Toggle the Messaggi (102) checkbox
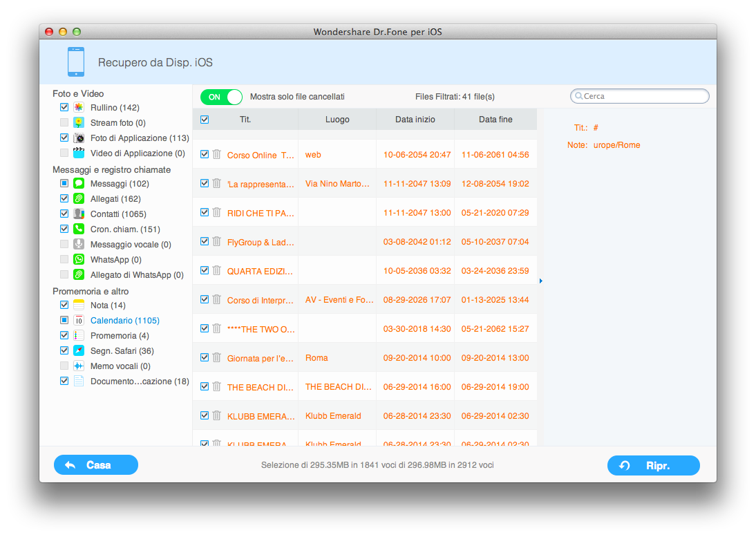The width and height of the screenshot is (756, 537). [64, 183]
